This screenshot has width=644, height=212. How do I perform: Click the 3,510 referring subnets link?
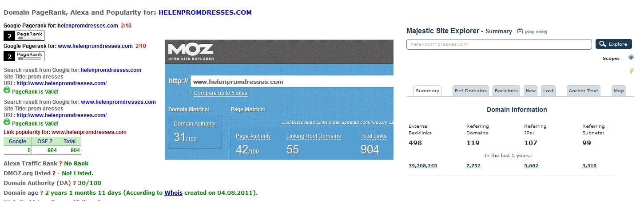tap(589, 165)
